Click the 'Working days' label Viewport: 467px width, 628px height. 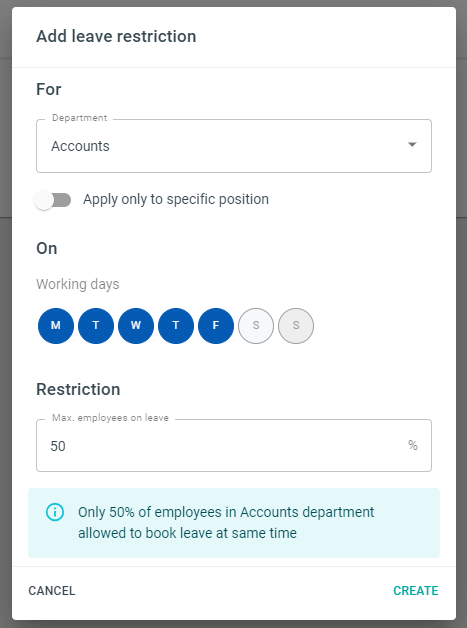pyautogui.click(x=78, y=284)
